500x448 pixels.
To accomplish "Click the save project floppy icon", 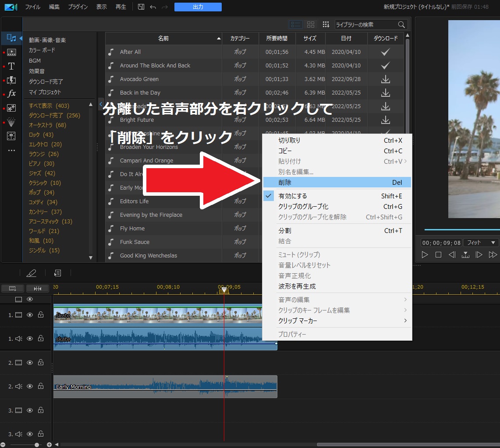I will pos(141,7).
